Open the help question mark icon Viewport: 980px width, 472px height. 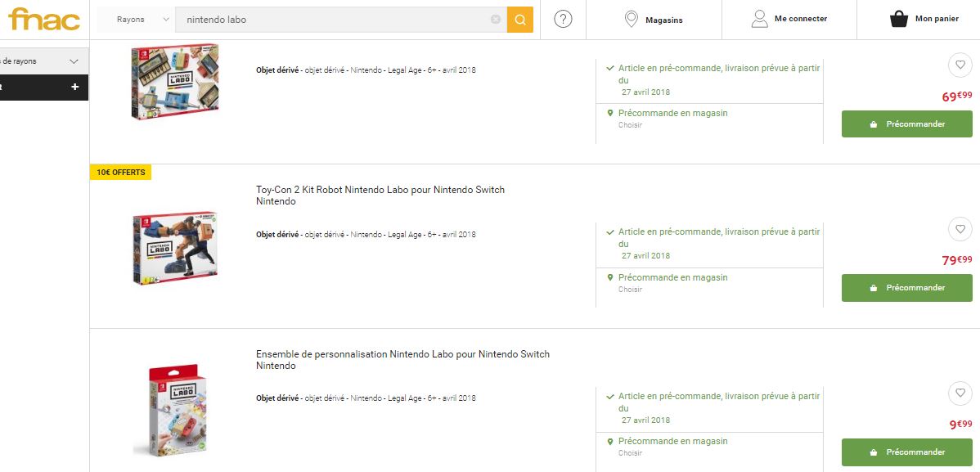coord(563,20)
